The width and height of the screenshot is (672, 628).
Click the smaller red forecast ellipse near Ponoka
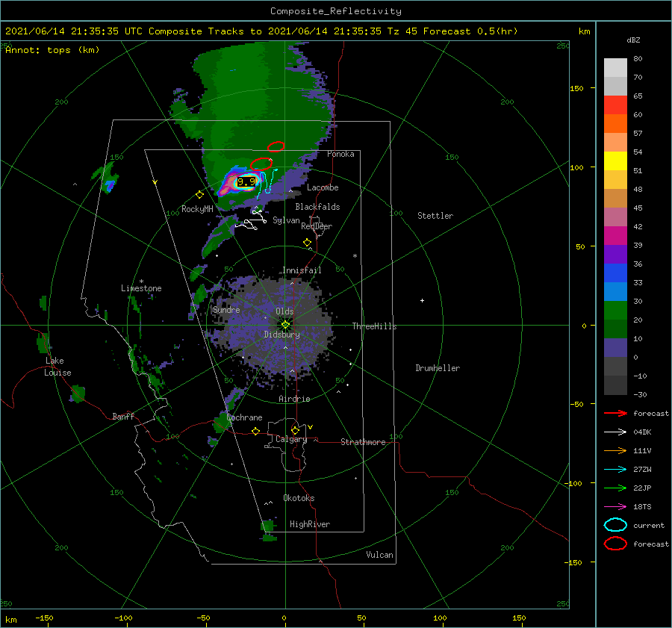point(276,146)
